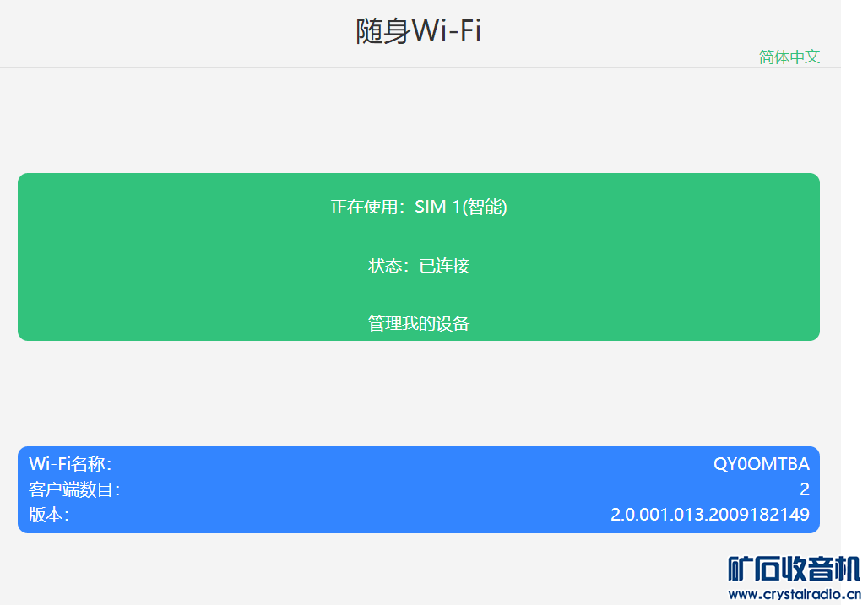
Task: Click the 随身Wi-Fi page title
Action: [x=418, y=32]
